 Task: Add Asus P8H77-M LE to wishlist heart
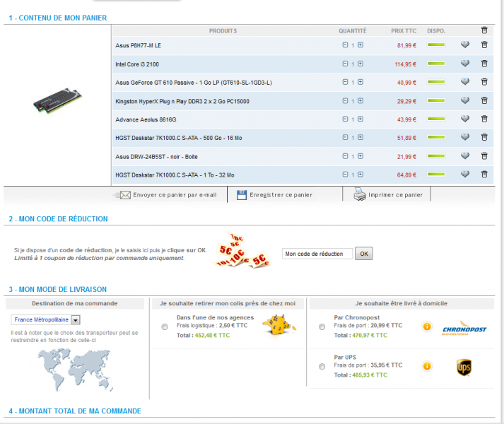point(465,45)
